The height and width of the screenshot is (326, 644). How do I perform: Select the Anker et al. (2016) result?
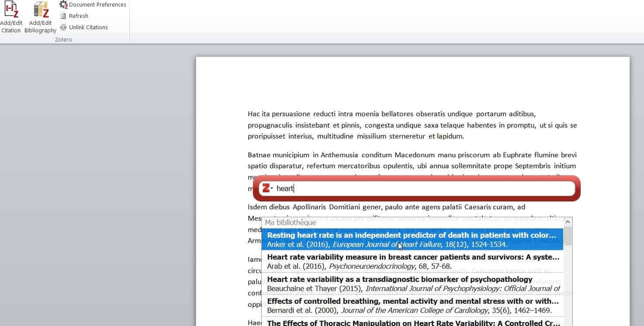[412, 239]
